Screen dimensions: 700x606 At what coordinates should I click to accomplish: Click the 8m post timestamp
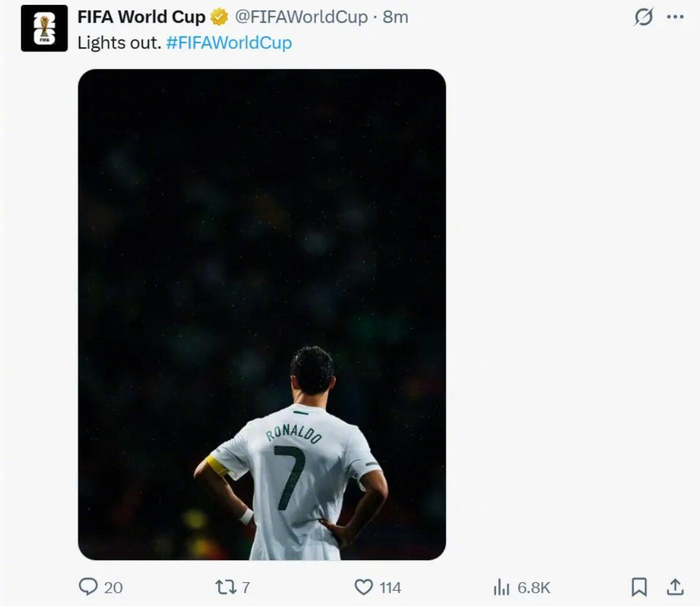click(395, 17)
